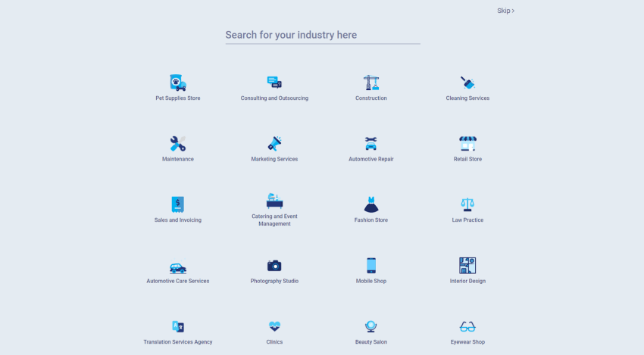Click the Consulting and Outsourcing label

(x=274, y=98)
